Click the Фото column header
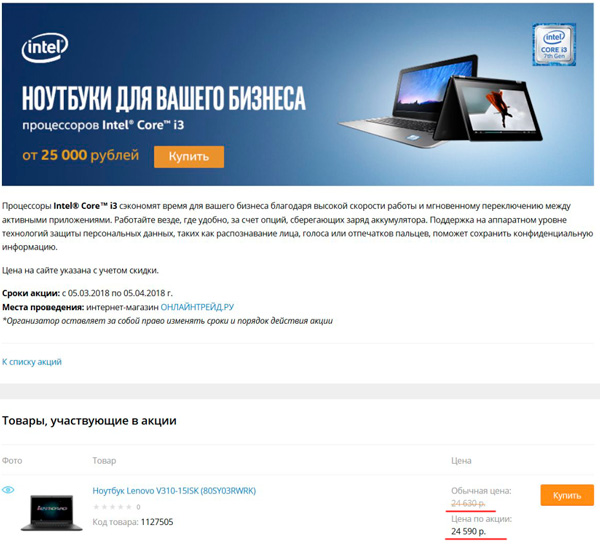Image resolution: width=600 pixels, height=556 pixels. [x=12, y=461]
